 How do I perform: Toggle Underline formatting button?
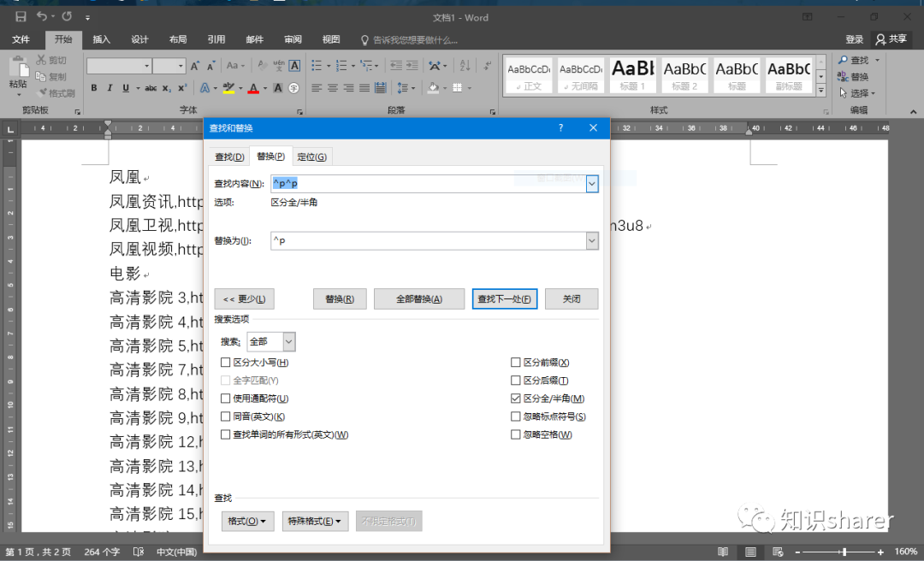click(x=126, y=88)
